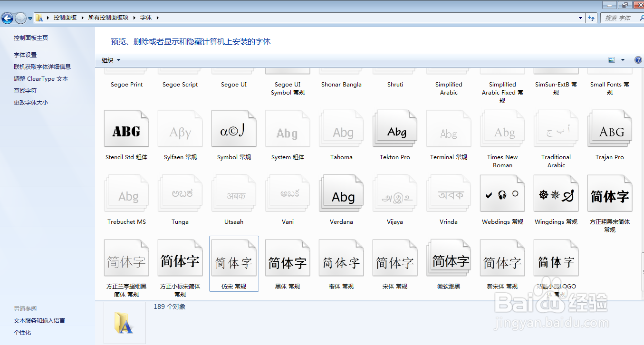Expand arrow after 控制面板 breadcrumb
This screenshot has height=345, width=644.
(x=82, y=18)
